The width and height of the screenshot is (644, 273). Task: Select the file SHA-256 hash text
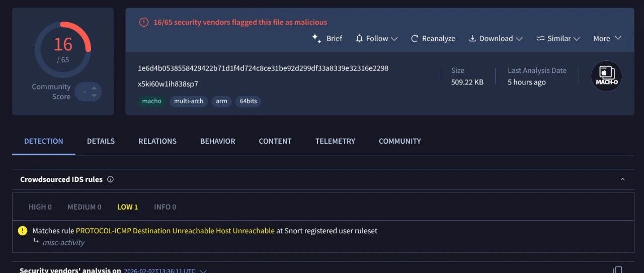click(x=263, y=68)
